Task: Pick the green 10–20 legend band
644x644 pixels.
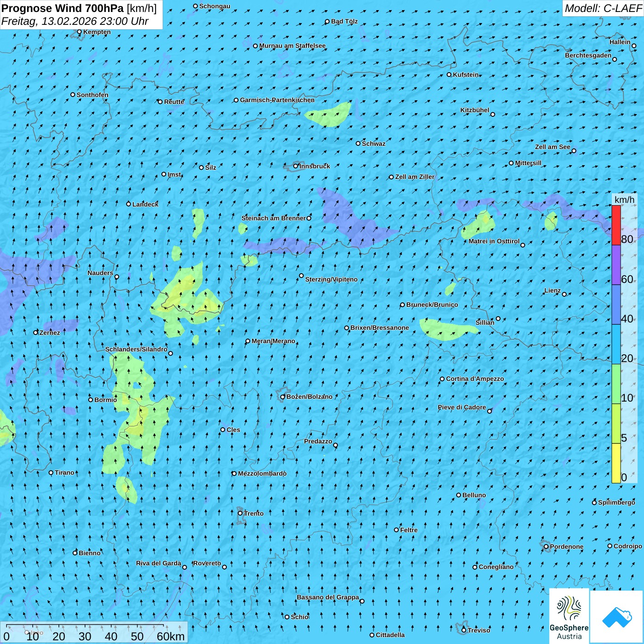Action: (616, 384)
